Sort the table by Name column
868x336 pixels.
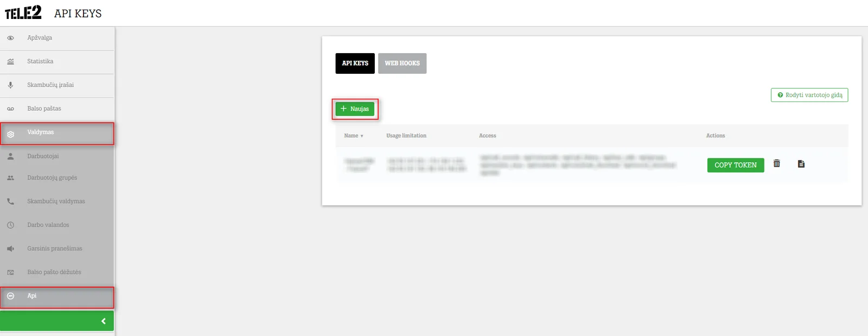(353, 136)
